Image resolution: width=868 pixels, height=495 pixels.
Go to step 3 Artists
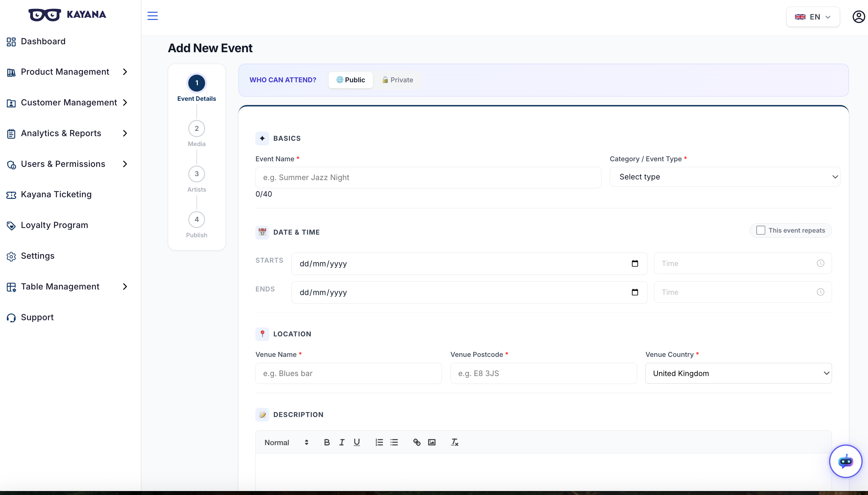(x=197, y=174)
